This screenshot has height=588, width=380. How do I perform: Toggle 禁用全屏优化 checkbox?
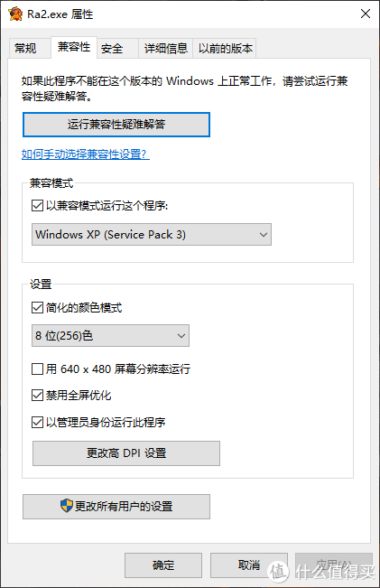pos(37,396)
